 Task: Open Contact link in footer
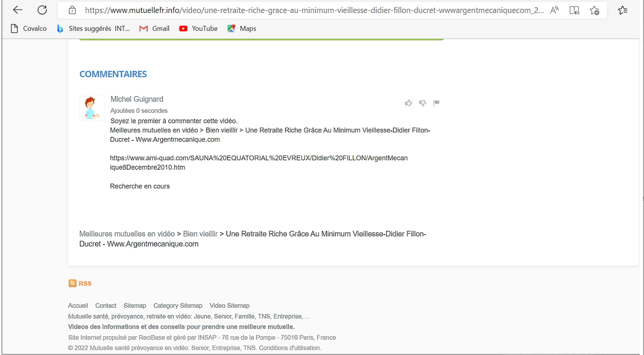[105, 306]
